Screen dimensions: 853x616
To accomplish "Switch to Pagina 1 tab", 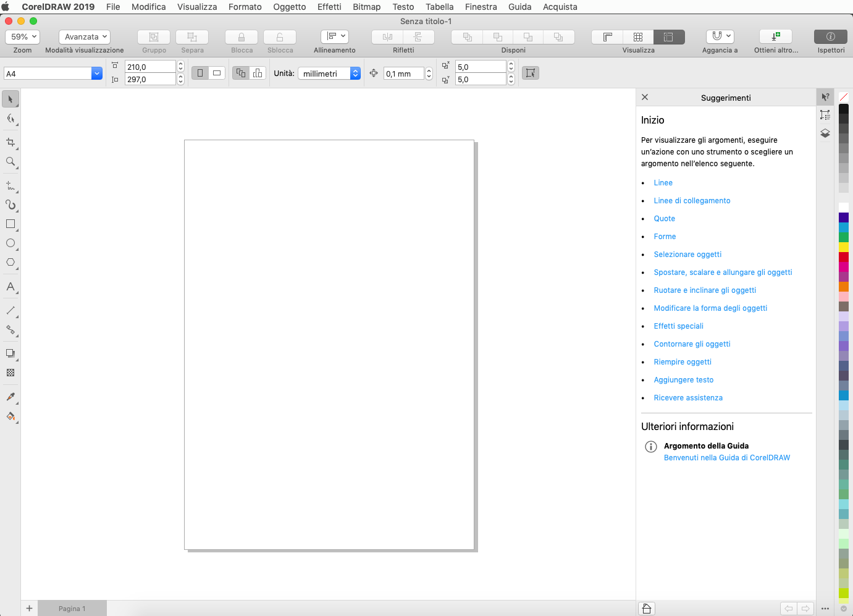I will coord(72,609).
